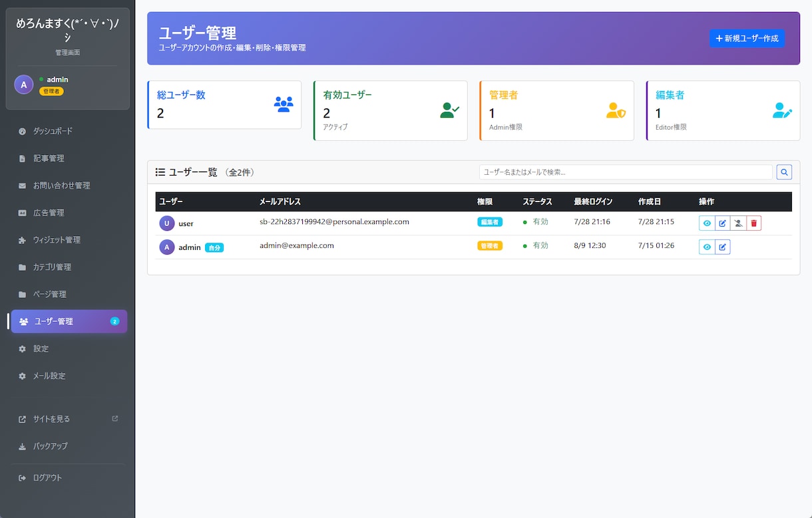Open ウィジェット管理 in sidebar
Image resolution: width=812 pixels, height=518 pixels.
68,240
